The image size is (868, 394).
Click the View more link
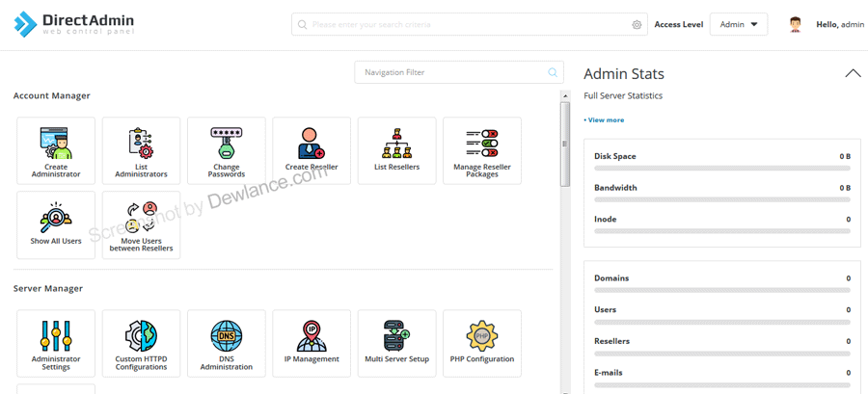click(604, 119)
